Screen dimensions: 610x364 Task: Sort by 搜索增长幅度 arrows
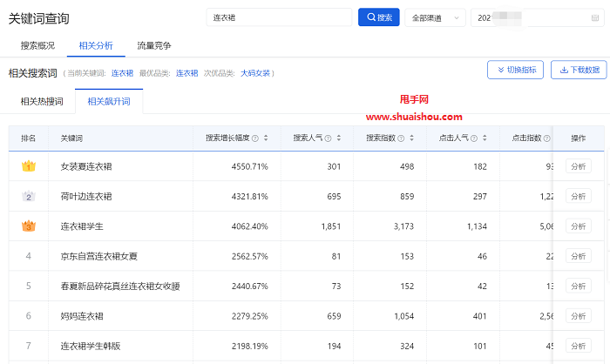pyautogui.click(x=266, y=138)
